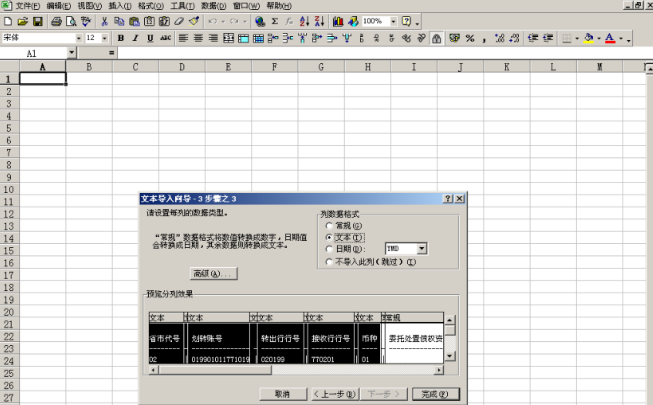This screenshot has width=653, height=405.
Task: Align text right in cell
Action: [x=213, y=38]
